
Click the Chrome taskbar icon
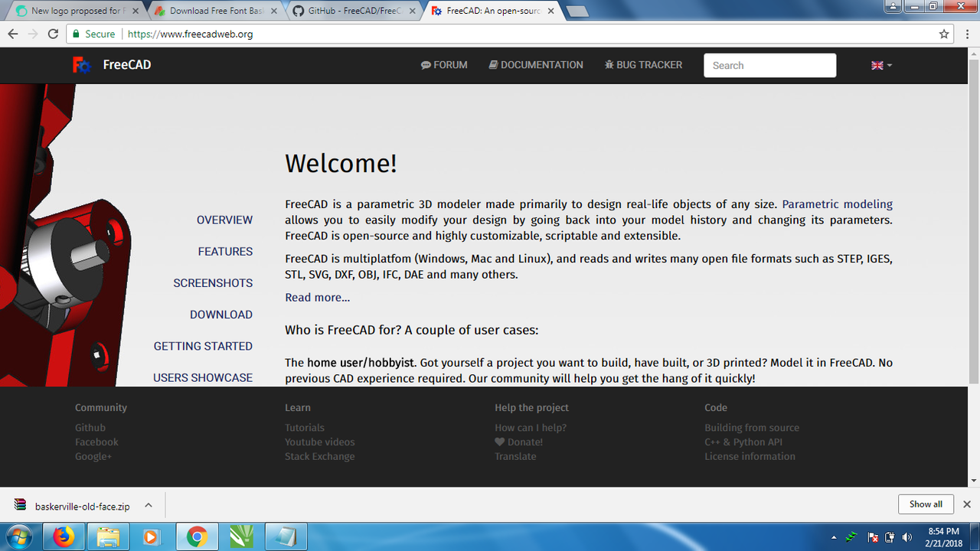click(197, 537)
